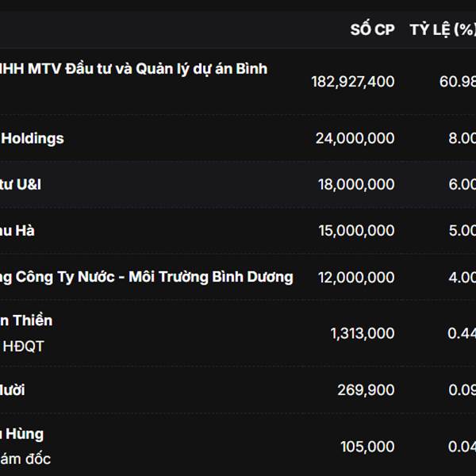Image resolution: width=476 pixels, height=476 pixels.
Task: Click the 0.44 percentage value
Action: (462, 333)
